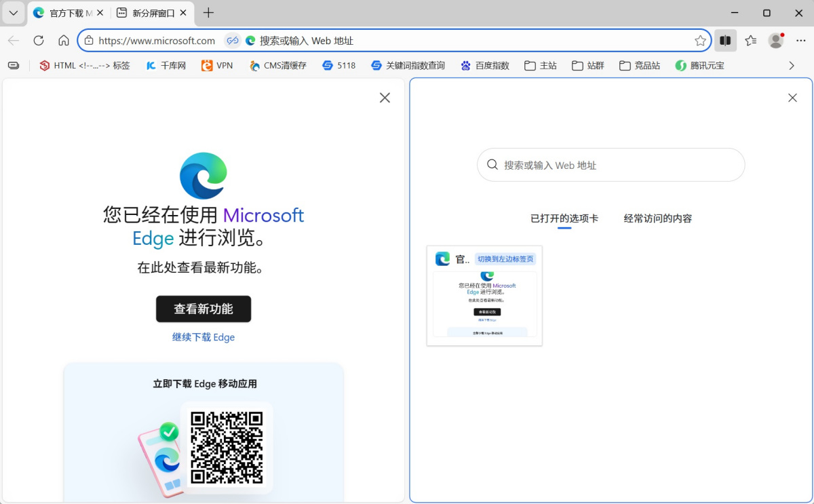This screenshot has height=504, width=814.
Task: Click the 切换到左边标签页 button
Action: [505, 258]
